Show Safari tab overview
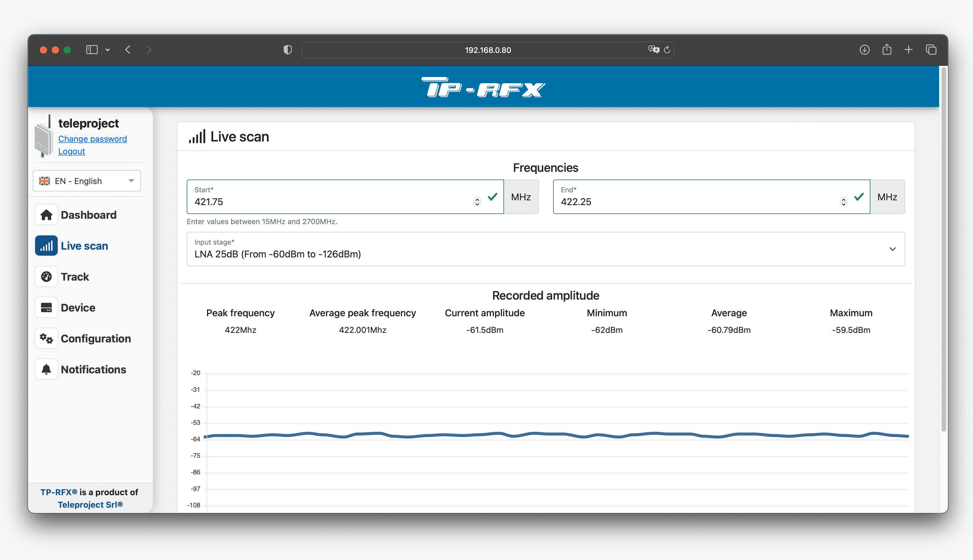 [x=931, y=50]
